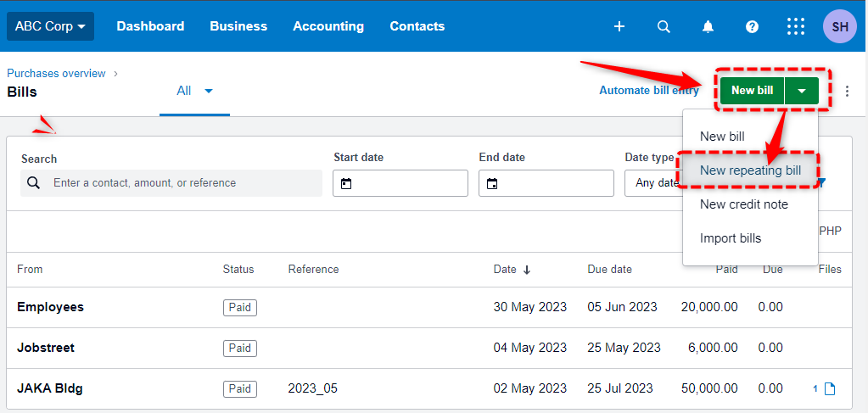Toggle the New bill dropdown arrow

pyautogui.click(x=802, y=90)
